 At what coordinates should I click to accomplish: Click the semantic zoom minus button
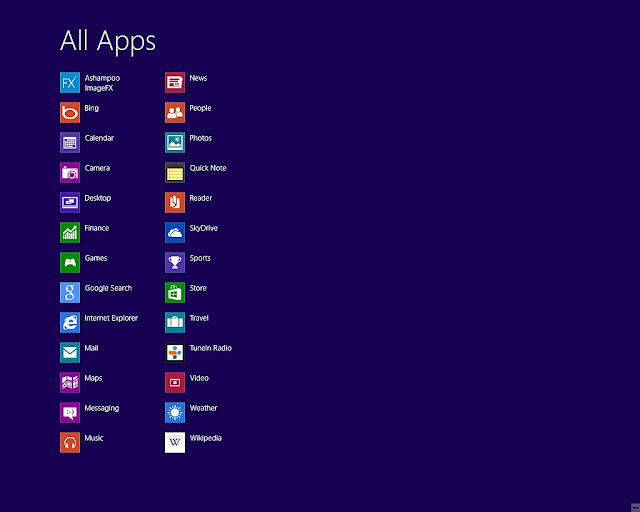(x=635, y=508)
